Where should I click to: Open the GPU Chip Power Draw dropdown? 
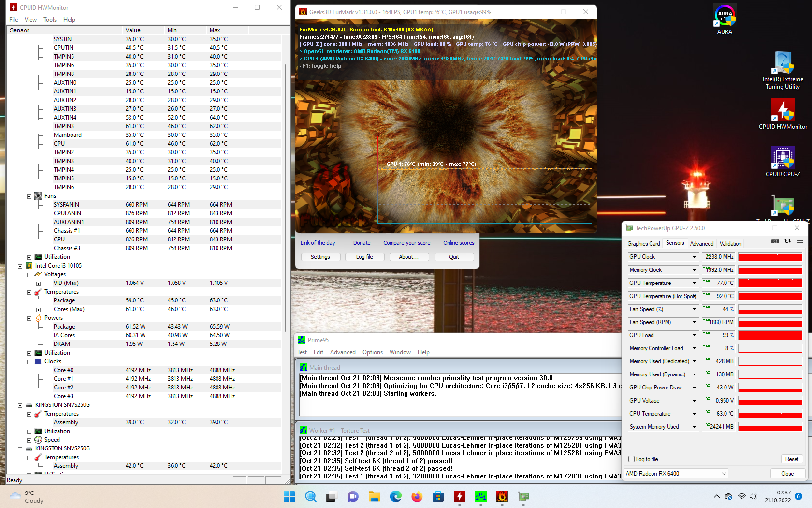pos(694,388)
